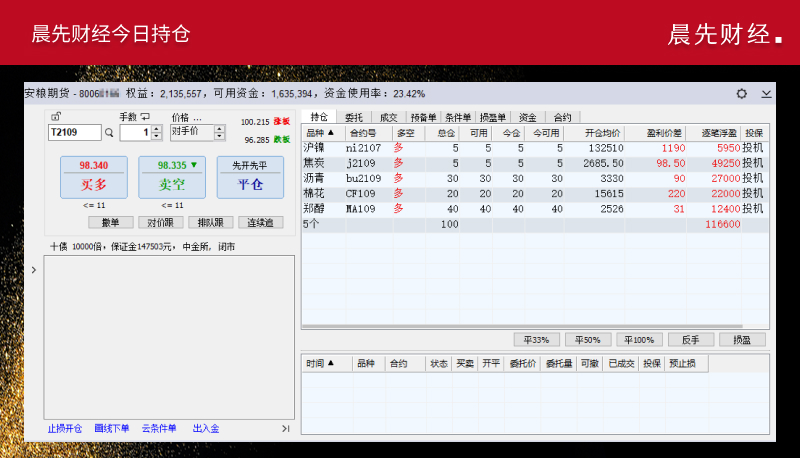800x458 pixels.
Task: Sort positions by 品种 column header
Action: [321, 132]
